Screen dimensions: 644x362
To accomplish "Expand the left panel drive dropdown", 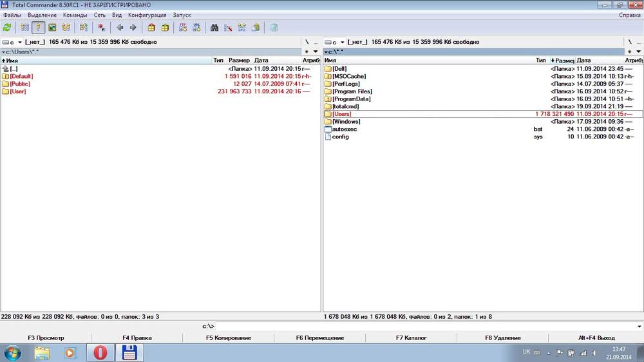I will tap(19, 42).
